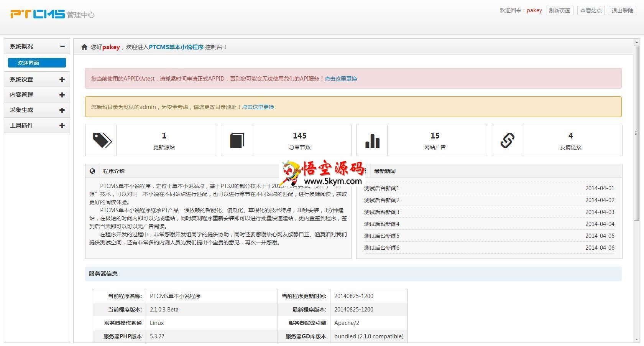
Task: Click the 总章节数 count 145
Action: coord(299,136)
